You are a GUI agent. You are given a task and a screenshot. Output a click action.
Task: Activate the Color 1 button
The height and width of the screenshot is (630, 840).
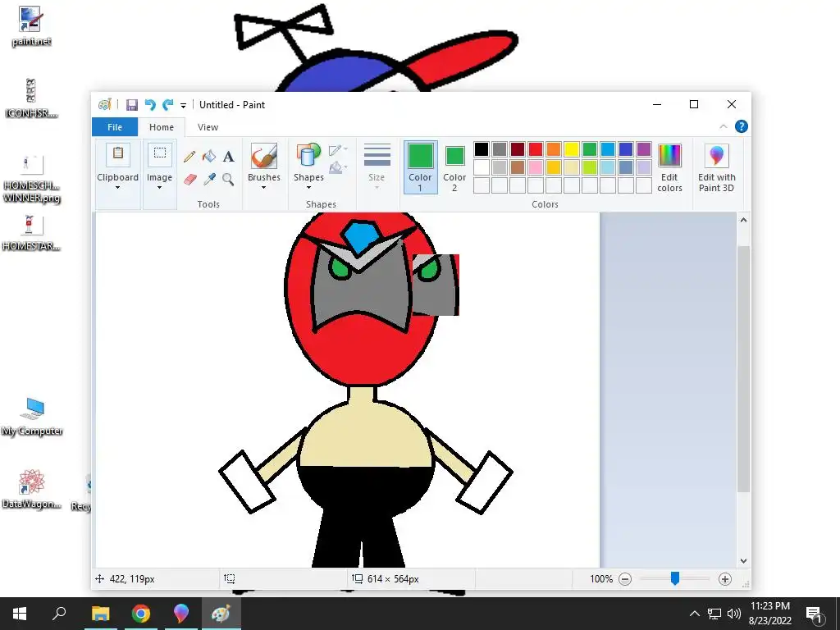click(x=420, y=167)
